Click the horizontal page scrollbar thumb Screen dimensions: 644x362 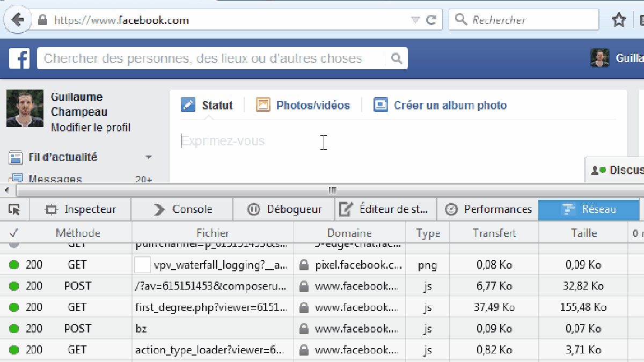tap(332, 190)
